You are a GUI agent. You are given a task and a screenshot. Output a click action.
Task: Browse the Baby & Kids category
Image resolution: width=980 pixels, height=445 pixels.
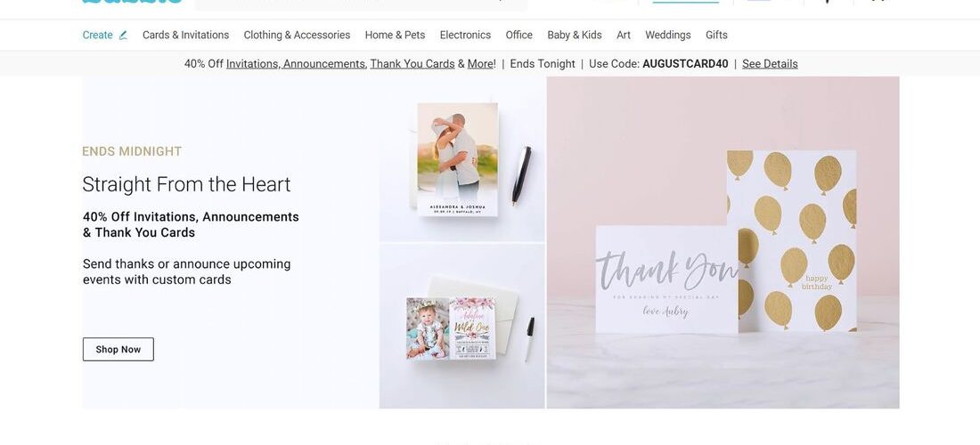coord(575,35)
